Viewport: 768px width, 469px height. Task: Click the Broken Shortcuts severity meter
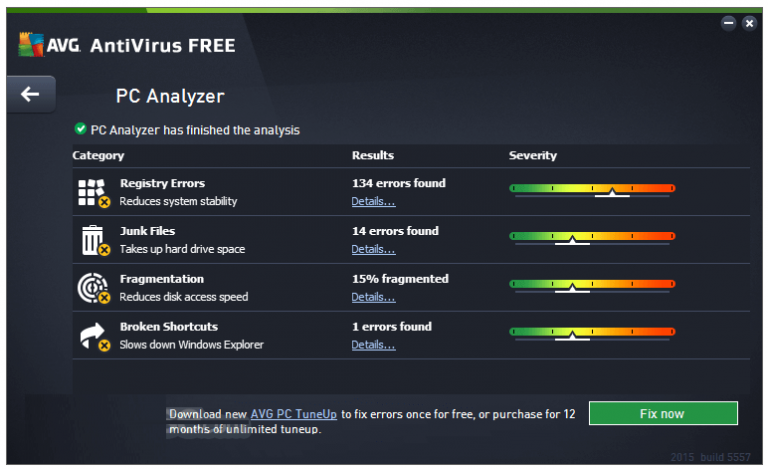click(592, 334)
